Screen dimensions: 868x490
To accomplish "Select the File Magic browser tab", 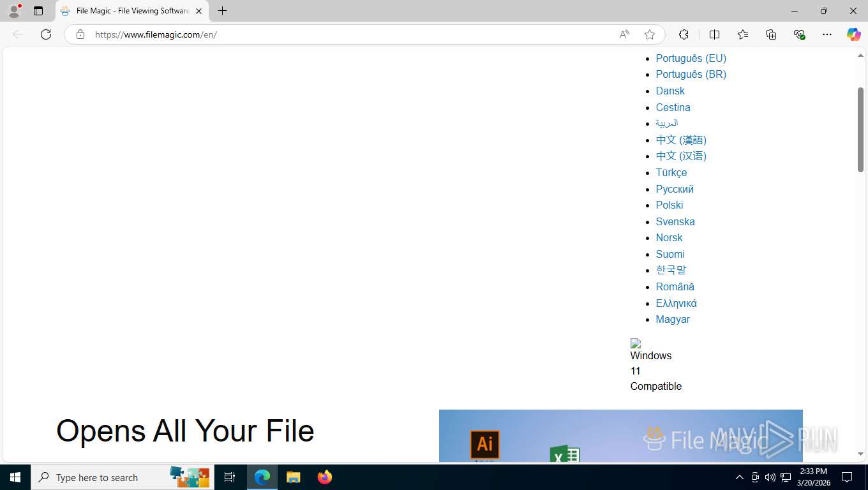I will [x=132, y=11].
